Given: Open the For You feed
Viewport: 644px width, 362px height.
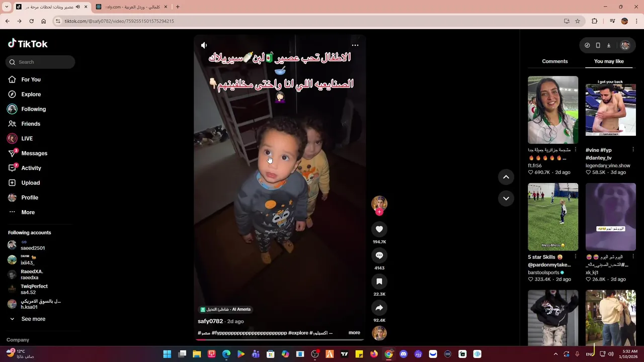Looking at the screenshot, I should pyautogui.click(x=31, y=79).
